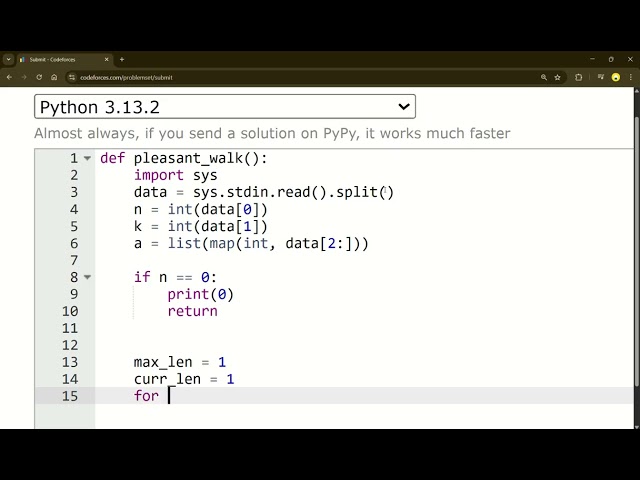640x480 pixels.
Task: Collapse the pleasant_walk function fold arrow
Action: (x=88, y=159)
